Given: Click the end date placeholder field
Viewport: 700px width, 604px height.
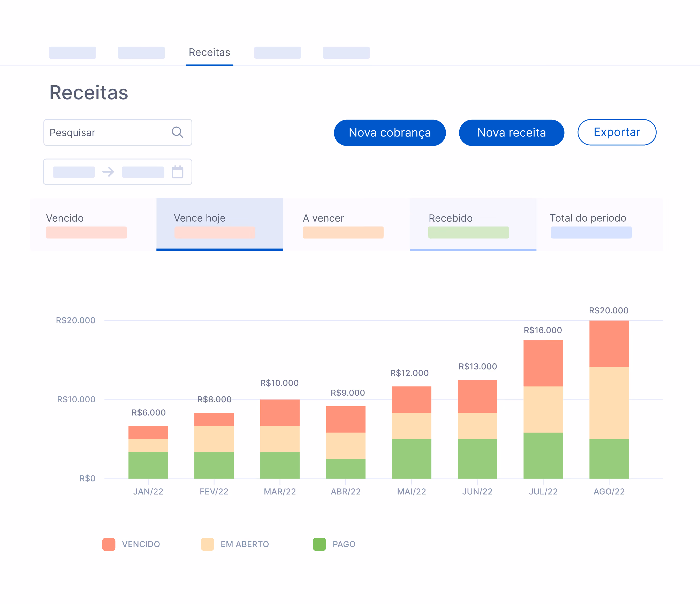Looking at the screenshot, I should tap(143, 172).
